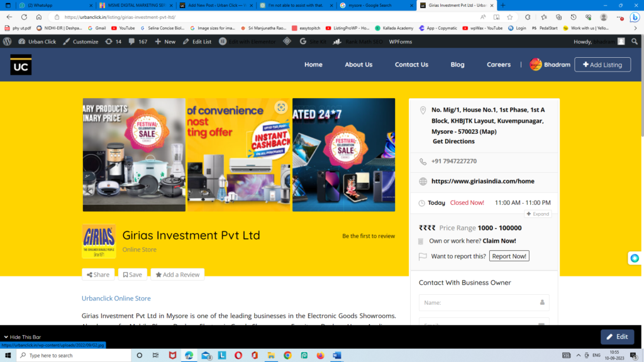Expand the opening hours list

[538, 214]
